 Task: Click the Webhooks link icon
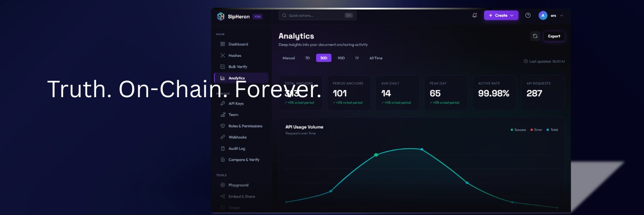(222, 137)
